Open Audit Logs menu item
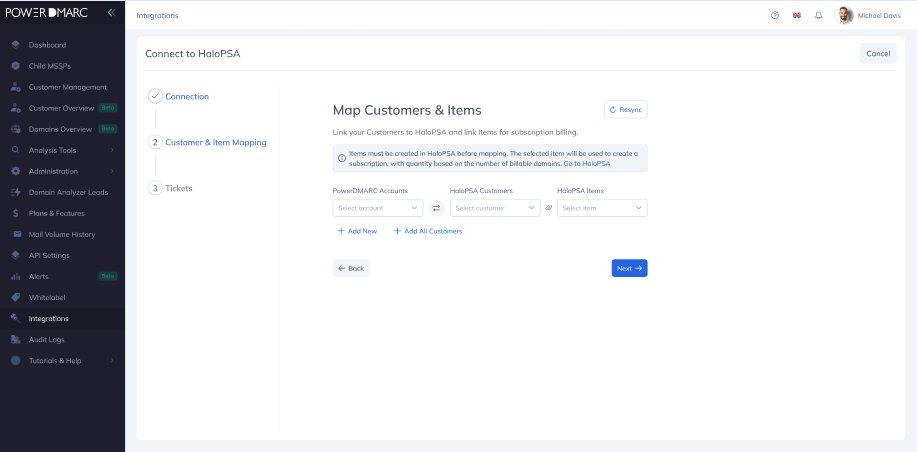 click(x=47, y=340)
